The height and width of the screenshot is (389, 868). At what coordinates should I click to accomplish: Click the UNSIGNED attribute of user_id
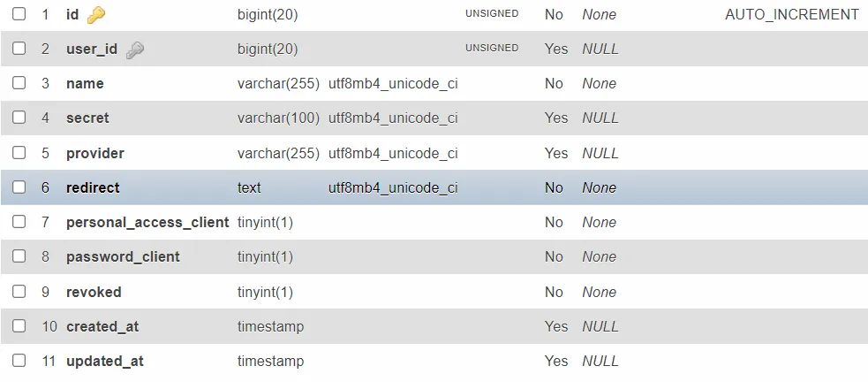coord(492,49)
